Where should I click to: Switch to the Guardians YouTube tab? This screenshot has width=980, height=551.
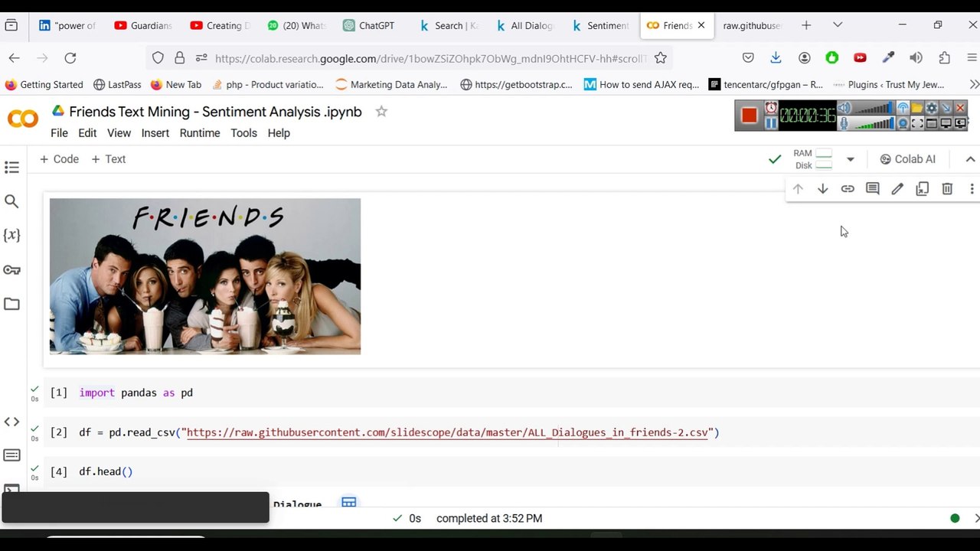(144, 25)
